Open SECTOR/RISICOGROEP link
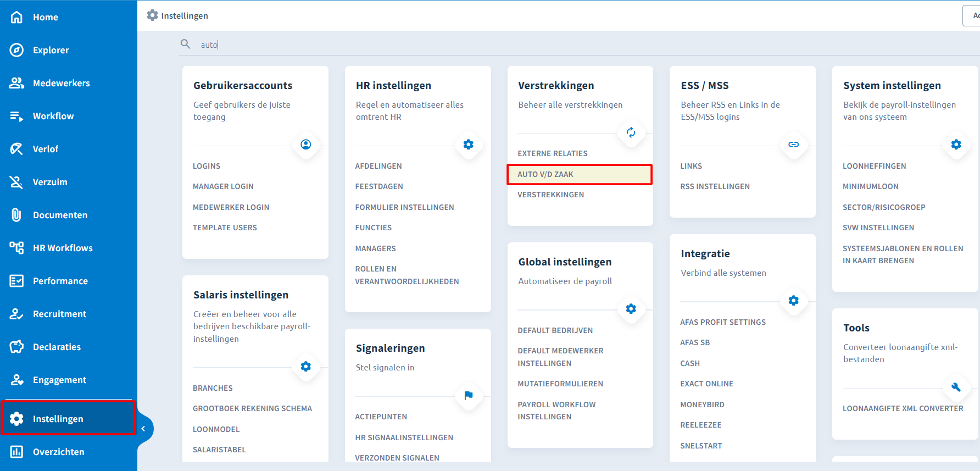This screenshot has height=471, width=980. point(884,207)
